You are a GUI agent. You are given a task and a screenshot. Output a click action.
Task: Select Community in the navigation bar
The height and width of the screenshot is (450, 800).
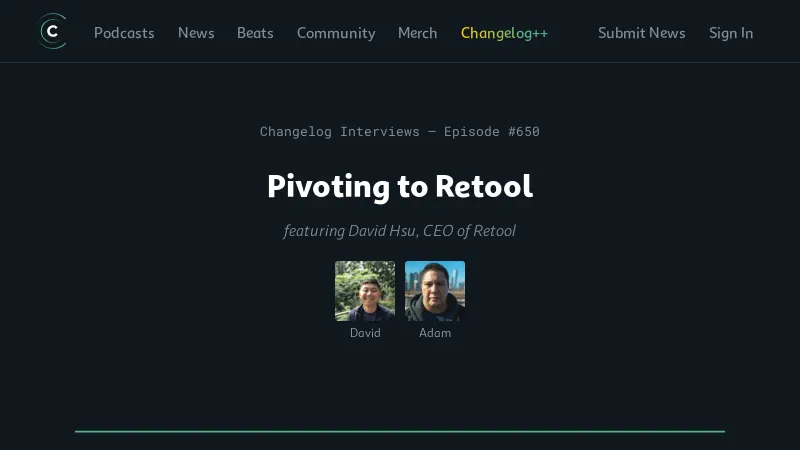coord(336,33)
